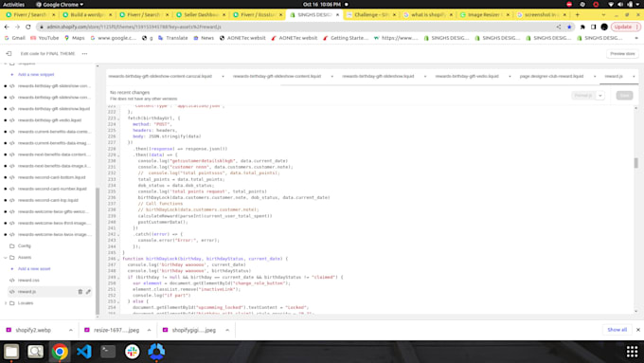Open Slack from the dock
The image size is (644, 363).
132,352
